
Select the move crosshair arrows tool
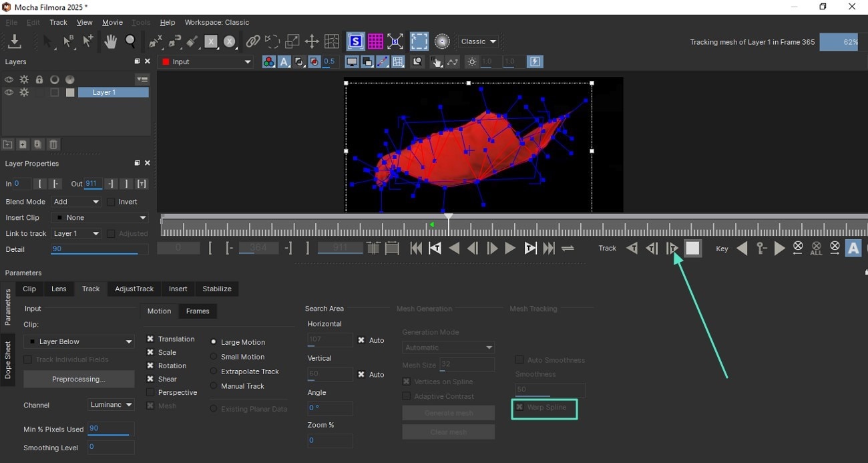pyautogui.click(x=312, y=41)
